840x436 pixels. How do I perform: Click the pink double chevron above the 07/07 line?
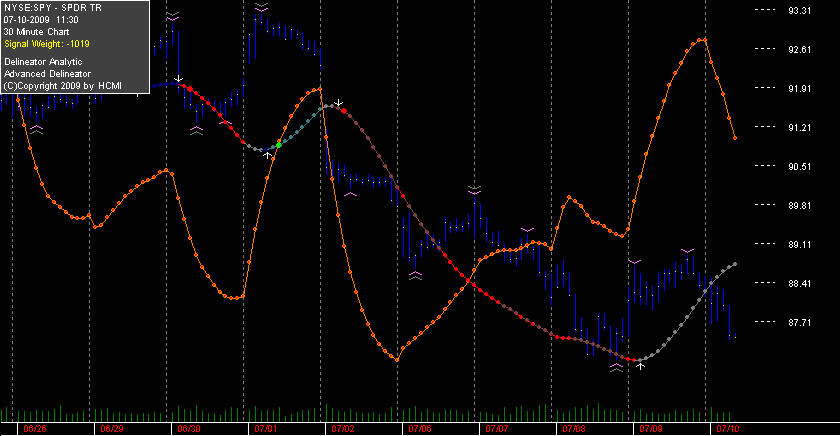coord(474,189)
